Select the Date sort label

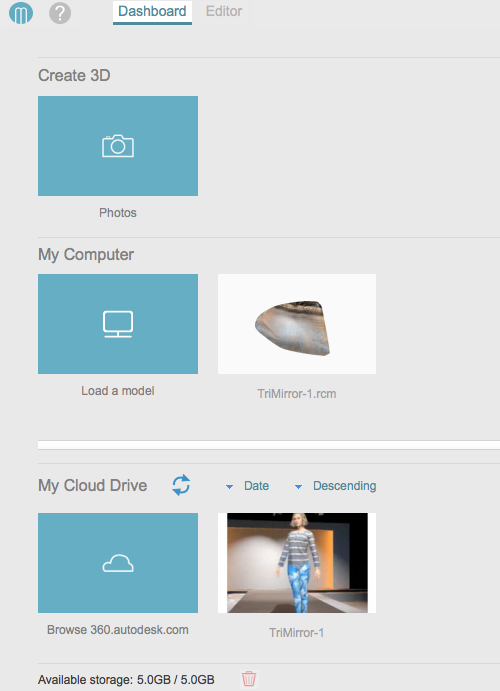point(256,486)
